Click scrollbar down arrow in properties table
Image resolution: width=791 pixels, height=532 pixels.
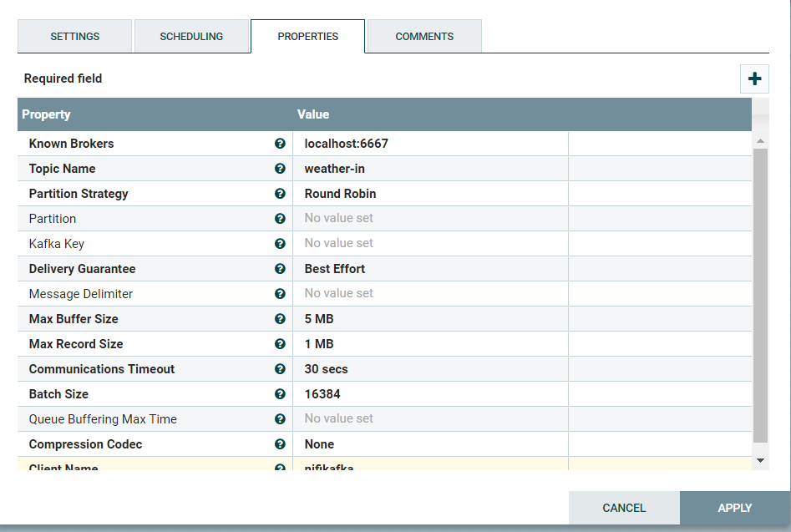759,460
